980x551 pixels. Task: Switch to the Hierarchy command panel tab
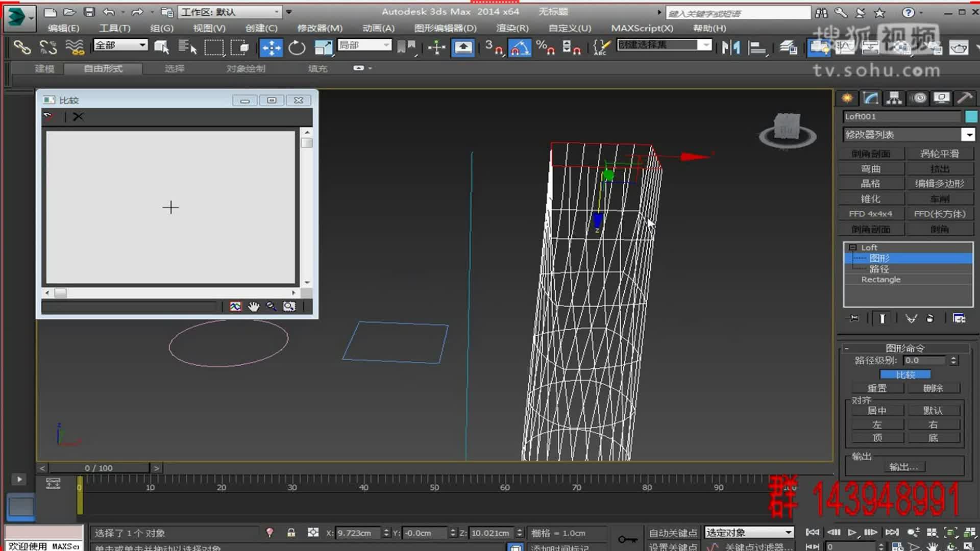tap(894, 98)
